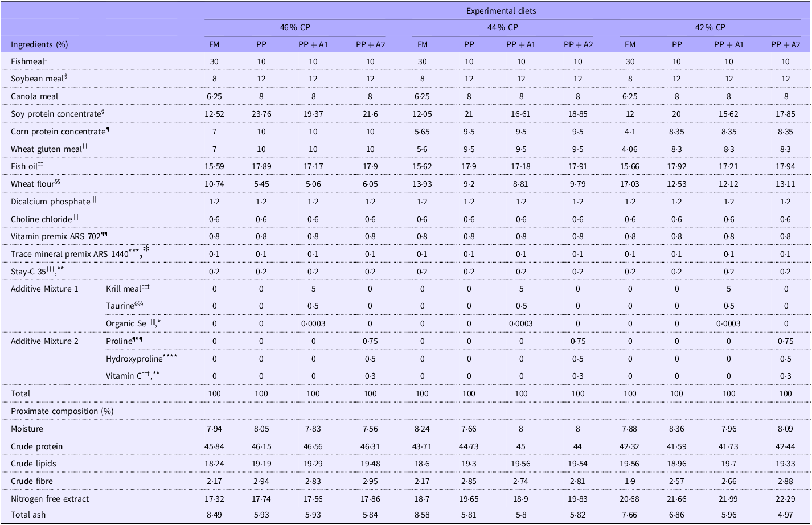Select the 'Additive Mixture 2' group label
The image size is (812, 525).
(x=44, y=341)
